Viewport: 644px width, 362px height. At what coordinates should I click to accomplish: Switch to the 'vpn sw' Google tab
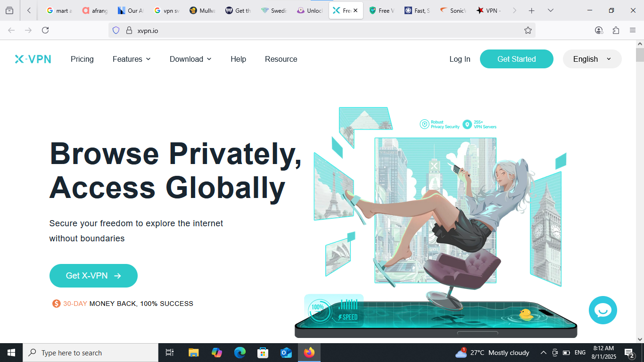coord(166,10)
